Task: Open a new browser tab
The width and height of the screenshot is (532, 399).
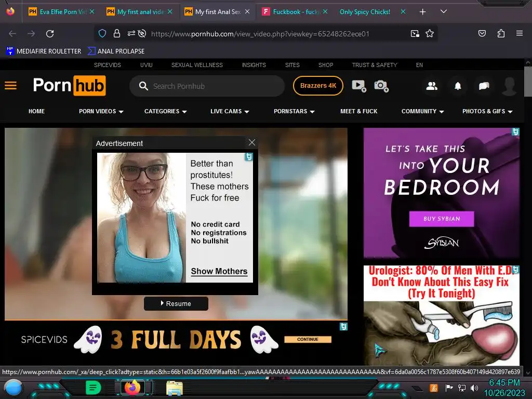Action: (x=422, y=12)
